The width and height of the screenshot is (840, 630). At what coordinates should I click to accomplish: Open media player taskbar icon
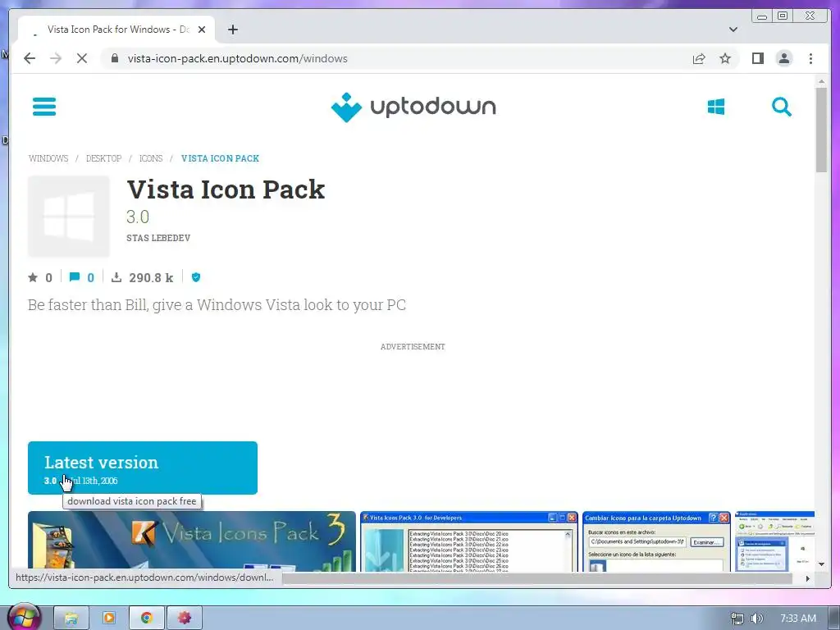click(x=109, y=618)
